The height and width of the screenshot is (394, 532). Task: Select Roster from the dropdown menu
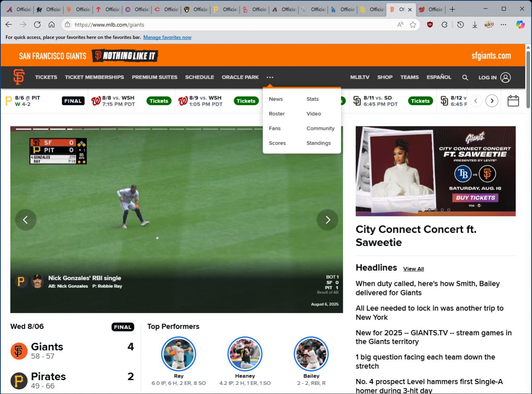click(277, 114)
